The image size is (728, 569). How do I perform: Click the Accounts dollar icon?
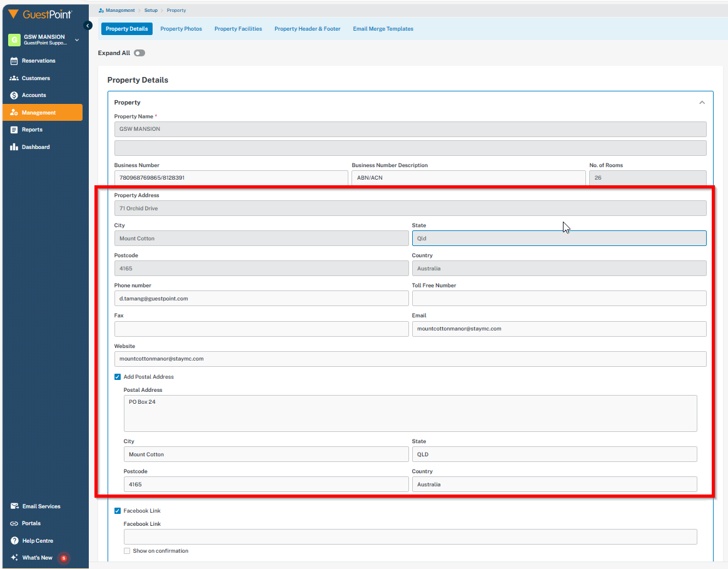[14, 95]
